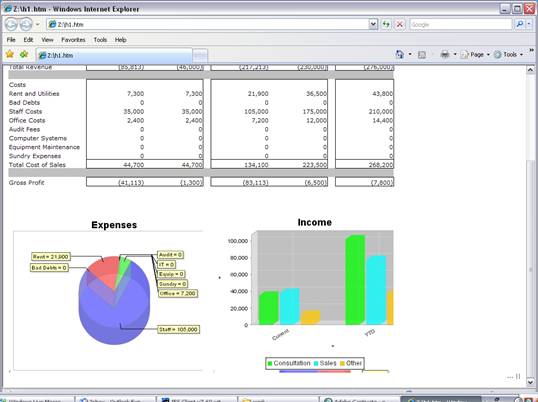Click the 'Audit Fees' row label

pos(24,129)
